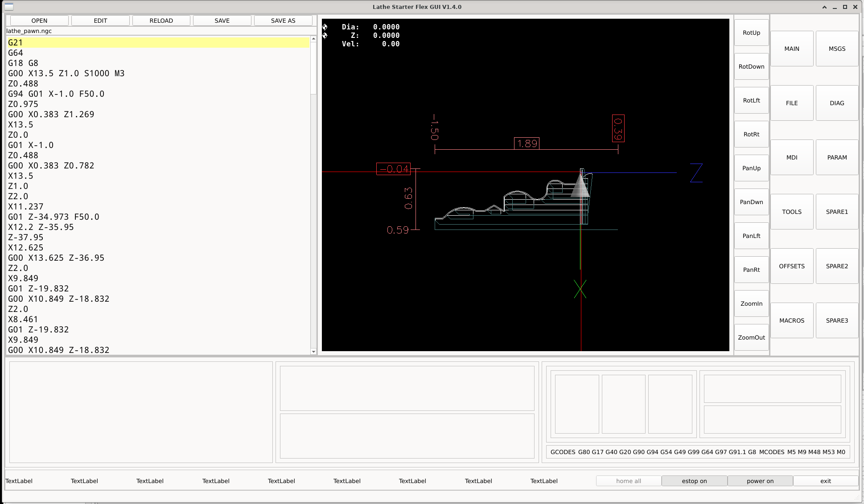Click the PanLft view button

click(751, 236)
